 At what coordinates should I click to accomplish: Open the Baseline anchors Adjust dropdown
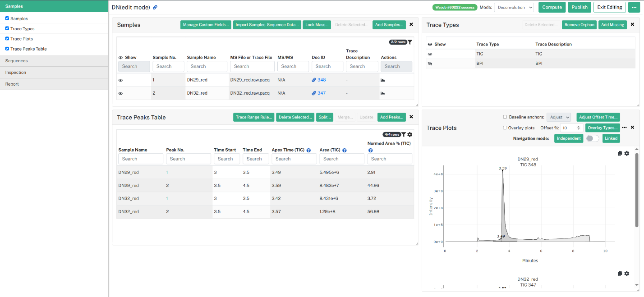coord(559,117)
